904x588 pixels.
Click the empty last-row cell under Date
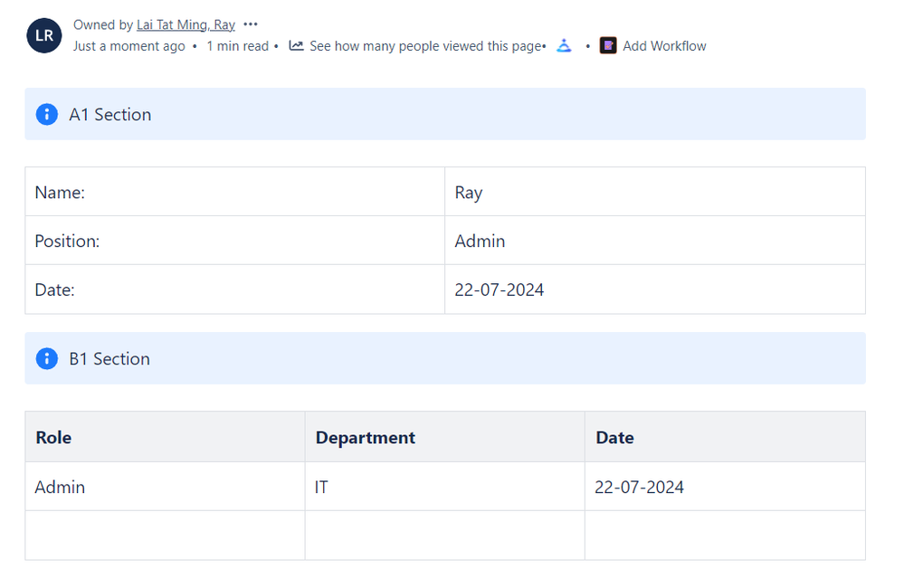724,536
